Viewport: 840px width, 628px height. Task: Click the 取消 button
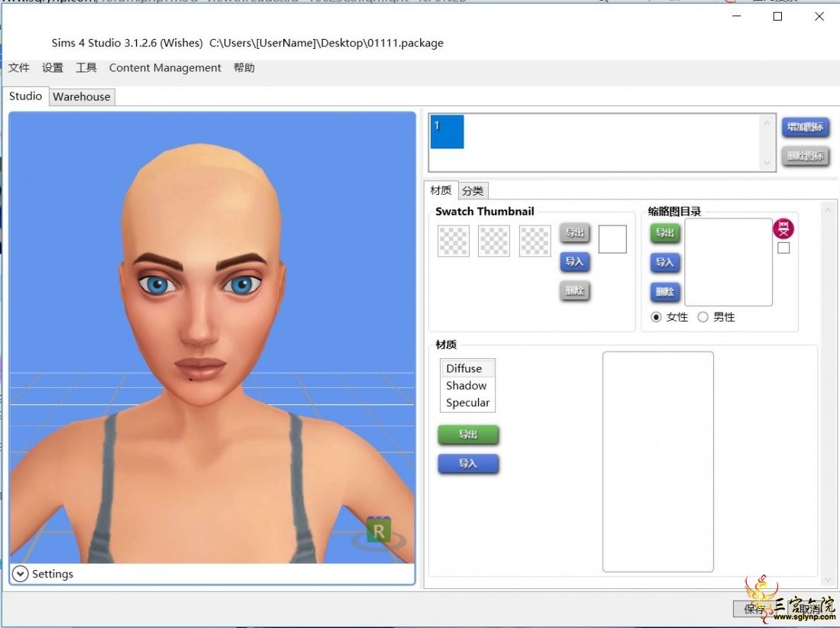809,609
